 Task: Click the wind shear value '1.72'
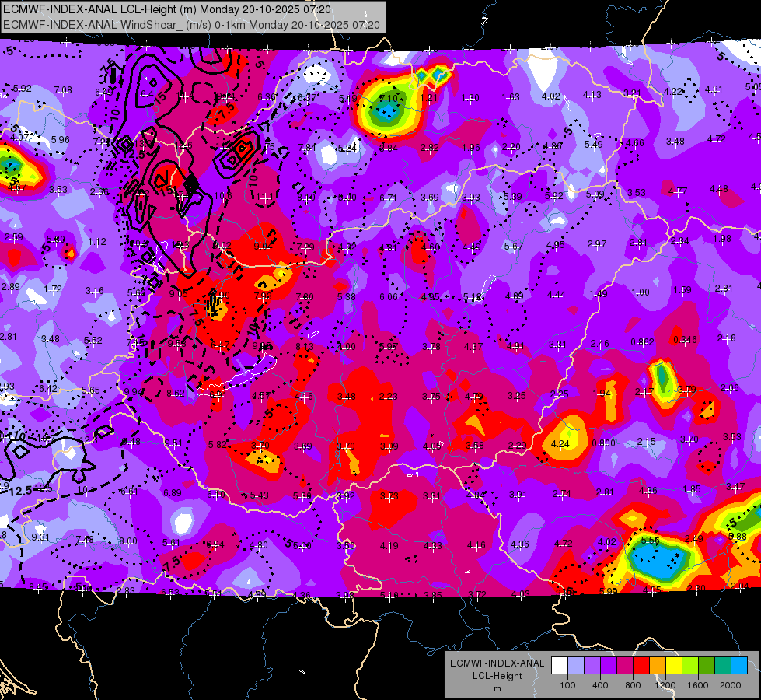tap(52, 289)
